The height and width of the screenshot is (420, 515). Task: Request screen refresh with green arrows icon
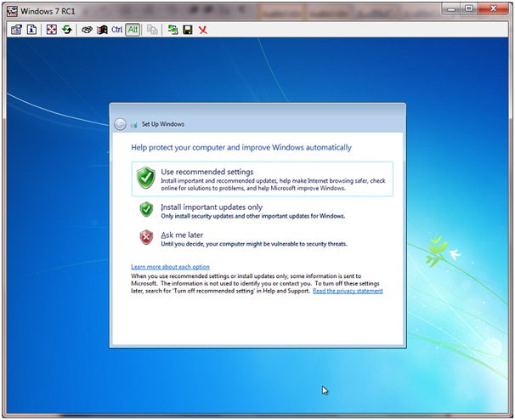click(x=67, y=30)
